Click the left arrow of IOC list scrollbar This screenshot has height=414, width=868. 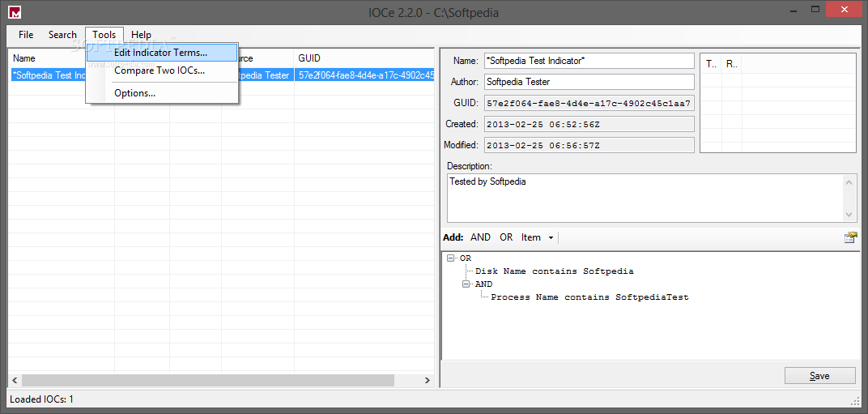pyautogui.click(x=15, y=380)
